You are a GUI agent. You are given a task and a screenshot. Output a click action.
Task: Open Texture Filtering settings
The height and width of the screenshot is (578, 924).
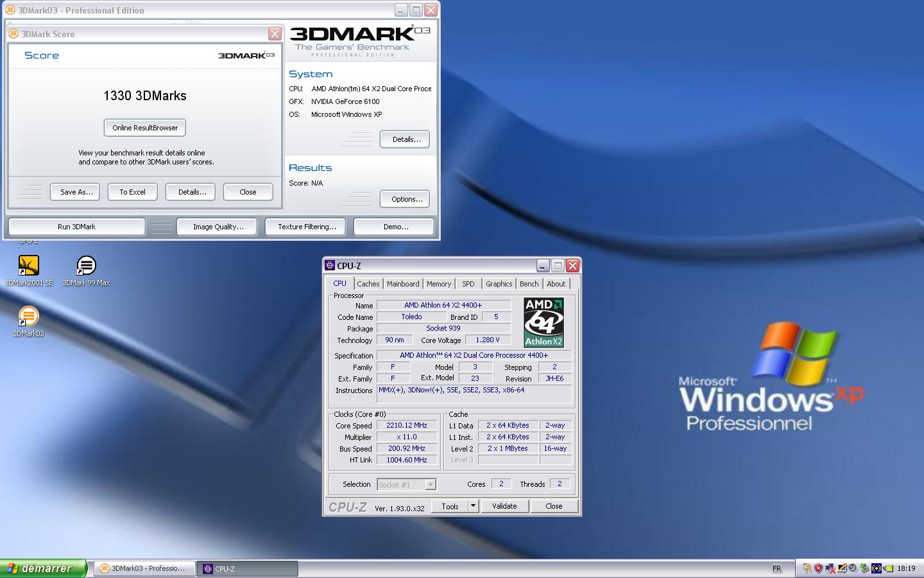pos(307,227)
